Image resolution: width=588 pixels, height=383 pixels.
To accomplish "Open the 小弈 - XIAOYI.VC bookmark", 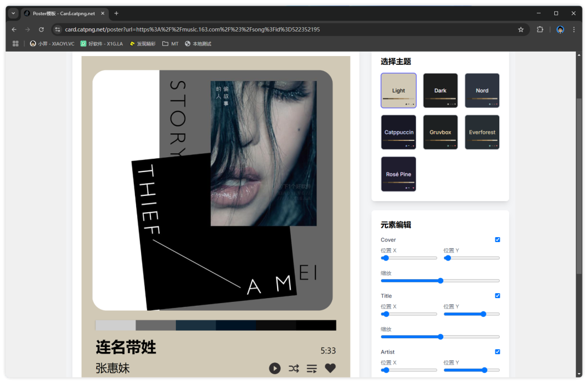I will coord(52,44).
